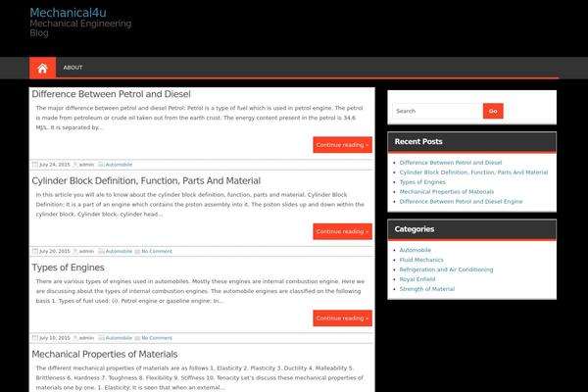Open the About menu item
Image resolution: width=588 pixels, height=392 pixels.
click(x=73, y=68)
